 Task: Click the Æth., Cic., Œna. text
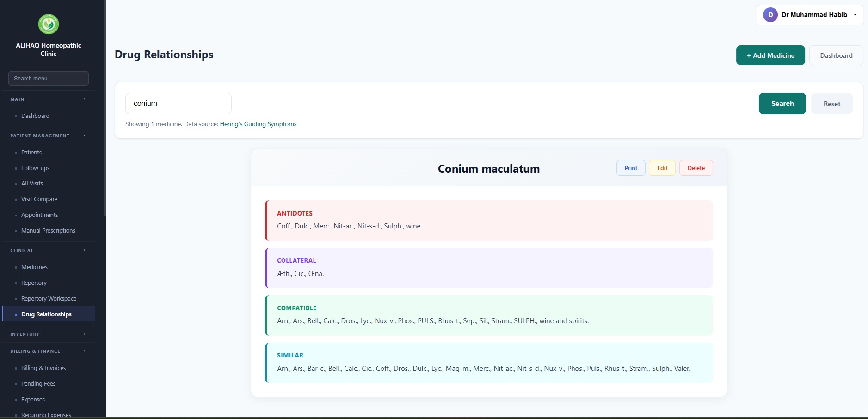click(x=301, y=274)
